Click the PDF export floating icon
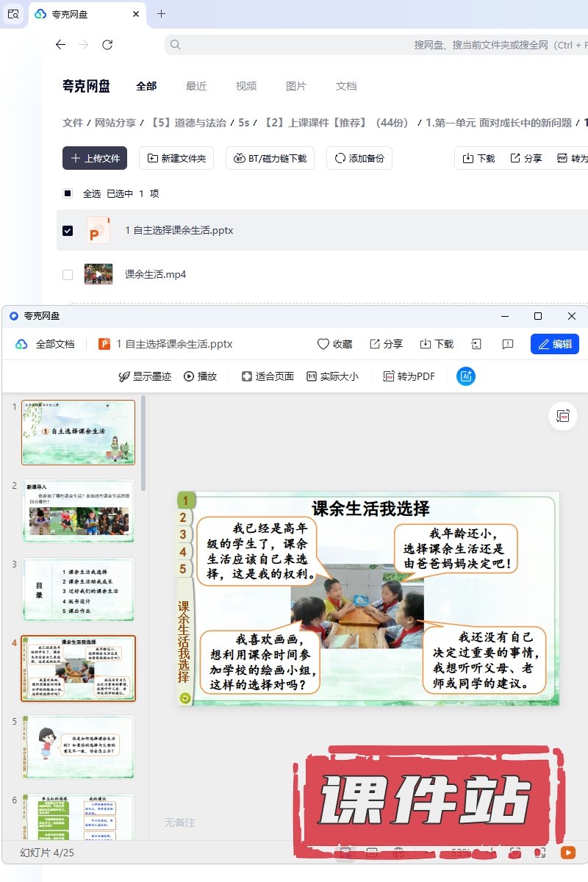The width and height of the screenshot is (588, 882). (x=563, y=416)
